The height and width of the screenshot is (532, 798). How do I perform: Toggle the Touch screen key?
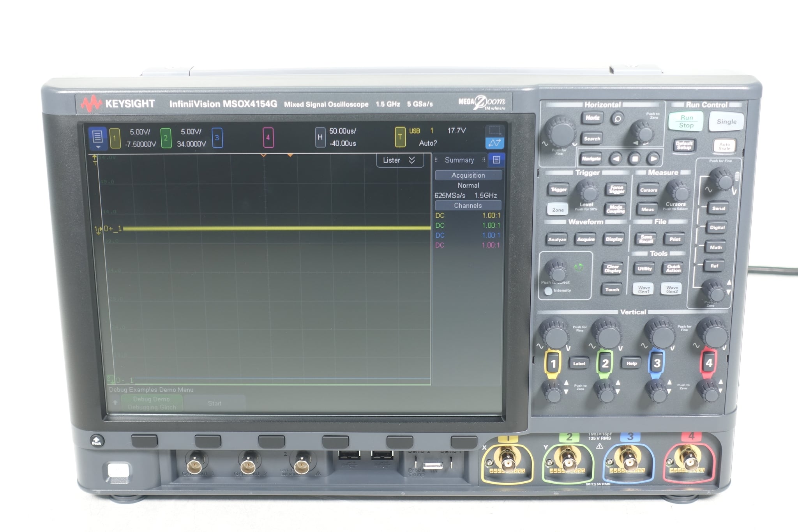point(612,290)
